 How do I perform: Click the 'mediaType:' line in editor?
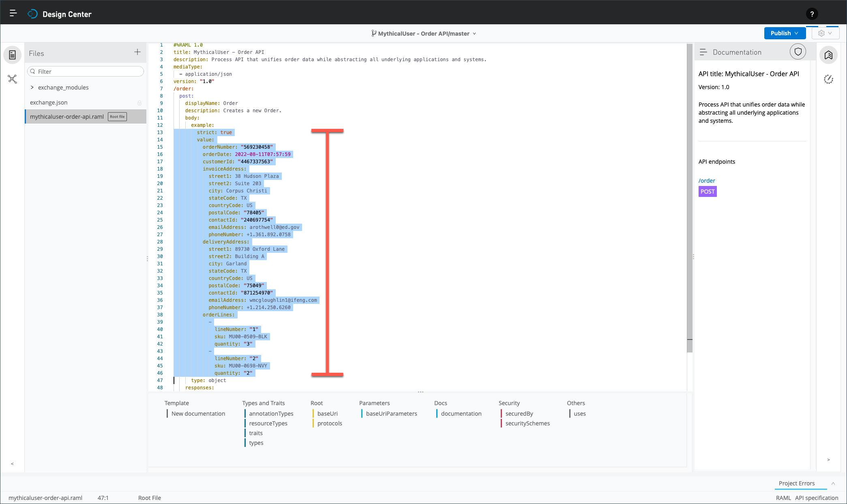(x=188, y=67)
